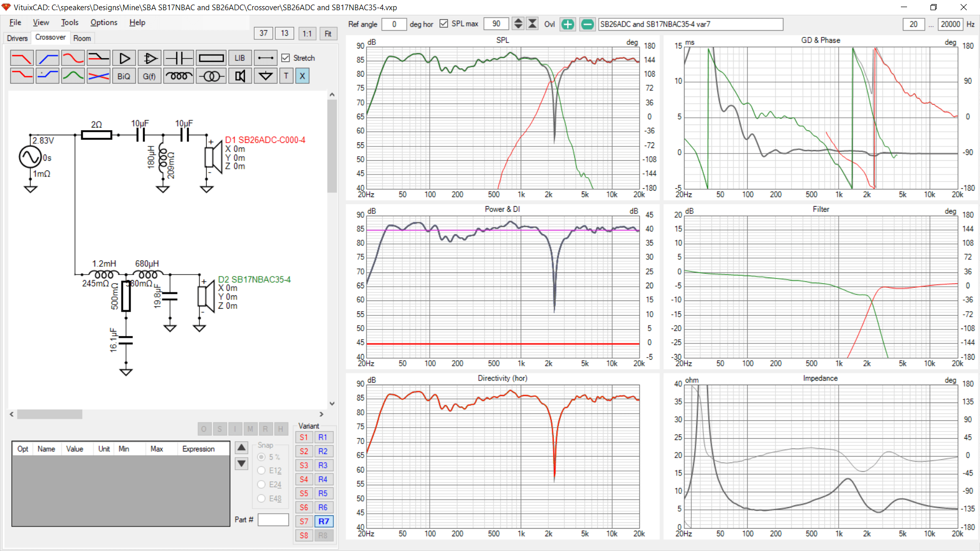The width and height of the screenshot is (980, 551).
Task: Insert a ground symbol component
Action: (x=265, y=76)
